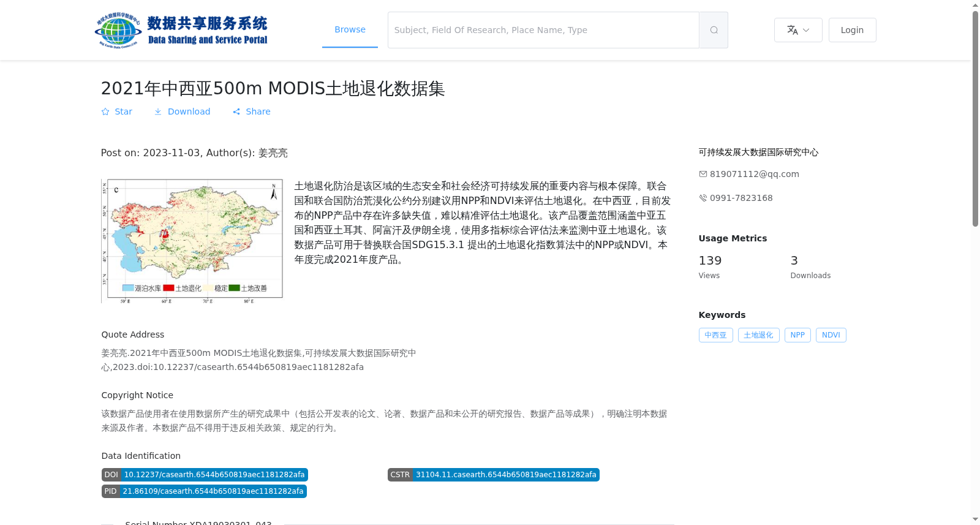Click the PID identifier badge
The image size is (980, 525).
coord(204,491)
